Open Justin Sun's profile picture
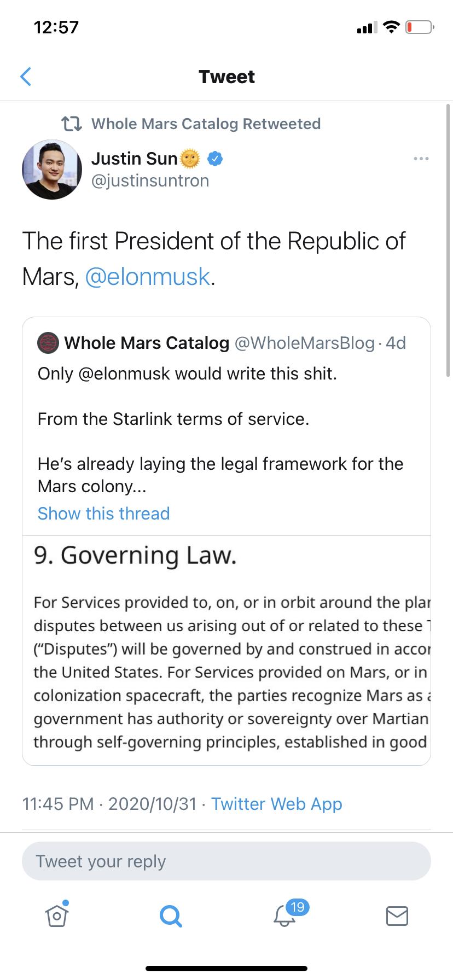453x980 pixels. click(x=52, y=170)
